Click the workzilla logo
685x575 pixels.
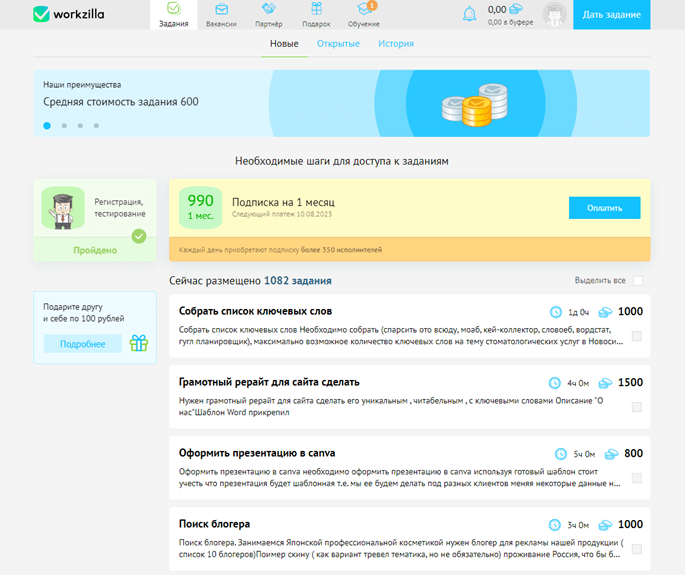click(x=69, y=14)
